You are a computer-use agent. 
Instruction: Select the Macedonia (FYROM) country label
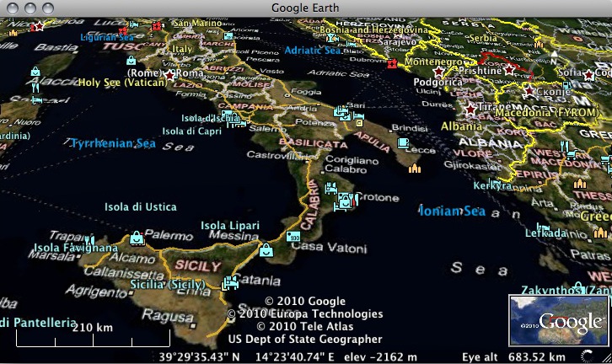tap(547, 113)
